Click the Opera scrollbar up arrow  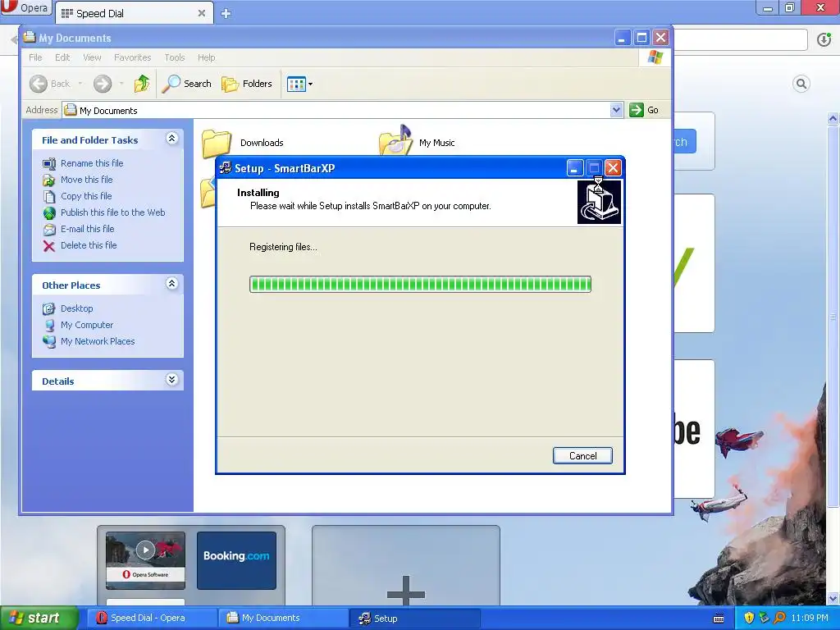pyautogui.click(x=833, y=118)
